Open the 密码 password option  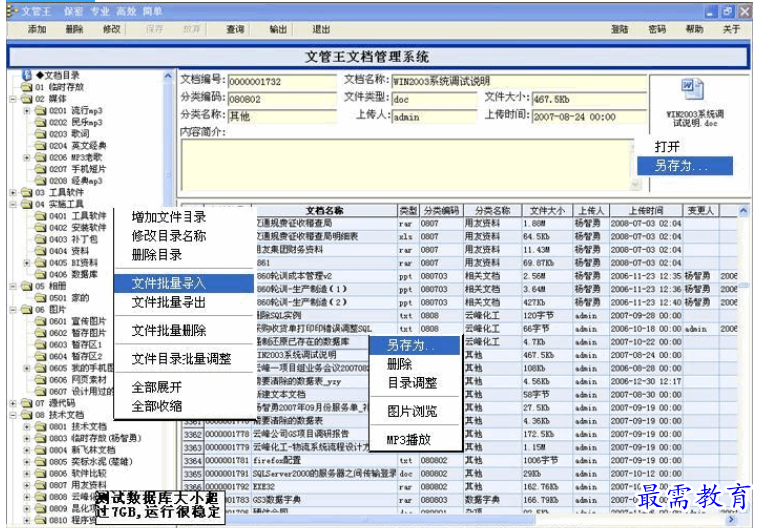pyautogui.click(x=657, y=30)
